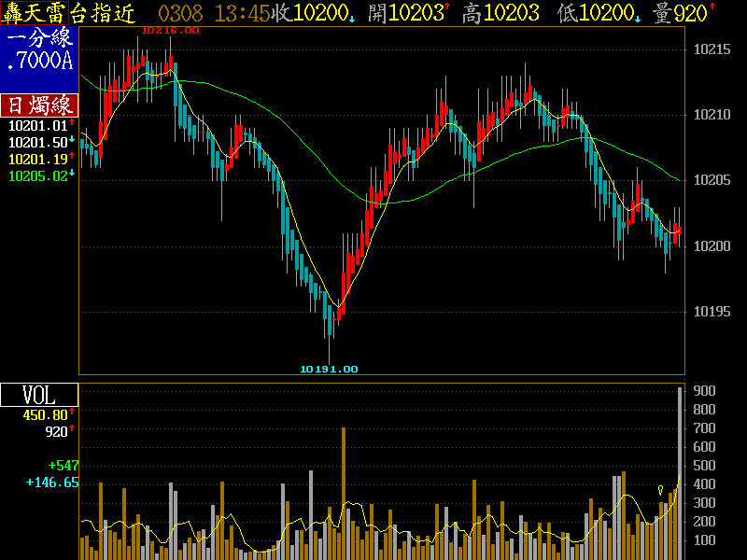This screenshot has height=560, width=747.
Task: Click the cyan down arrow after 收10200
Action: click(x=352, y=15)
